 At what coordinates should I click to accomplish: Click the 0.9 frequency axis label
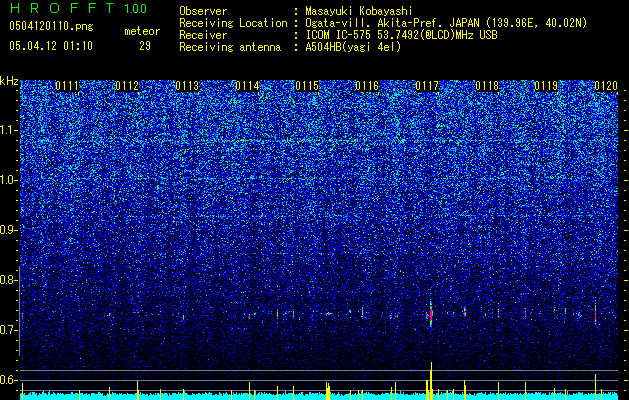(8, 230)
